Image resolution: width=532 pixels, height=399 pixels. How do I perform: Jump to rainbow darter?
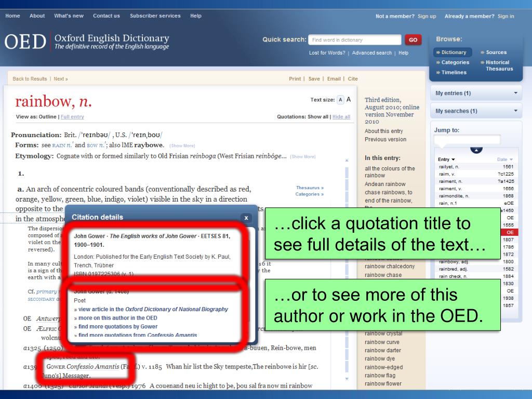383,350
